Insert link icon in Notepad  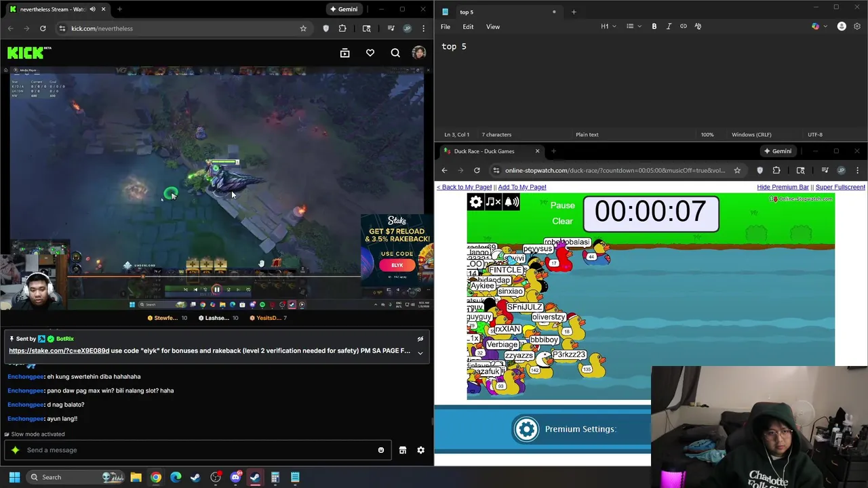point(684,26)
